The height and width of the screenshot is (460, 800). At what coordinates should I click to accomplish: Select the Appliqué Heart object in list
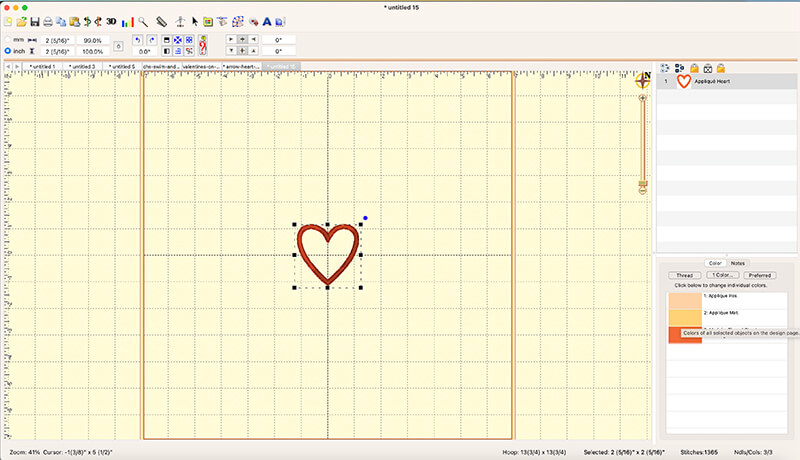coord(712,81)
